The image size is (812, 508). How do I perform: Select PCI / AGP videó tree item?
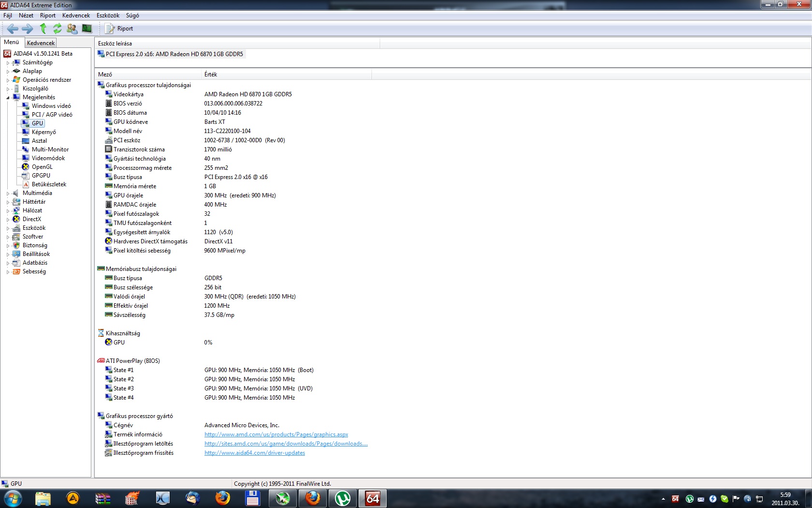52,115
